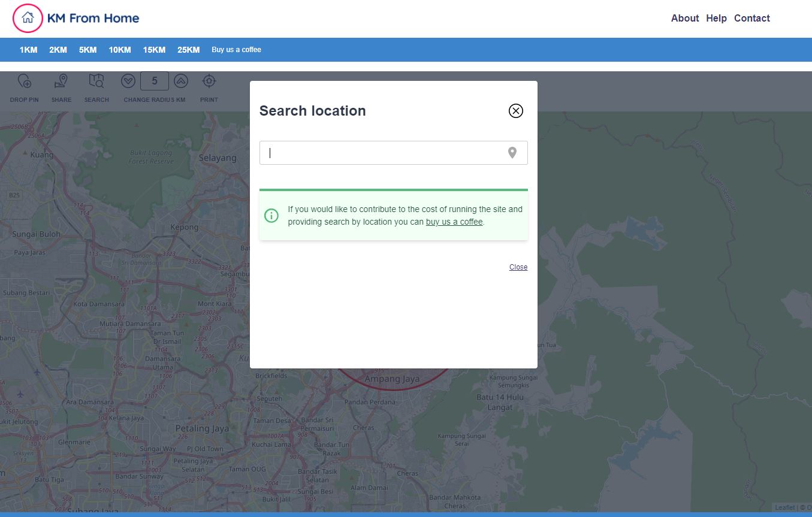
Task: Click the 'Pandan Perdana' map label
Action: coord(370,402)
